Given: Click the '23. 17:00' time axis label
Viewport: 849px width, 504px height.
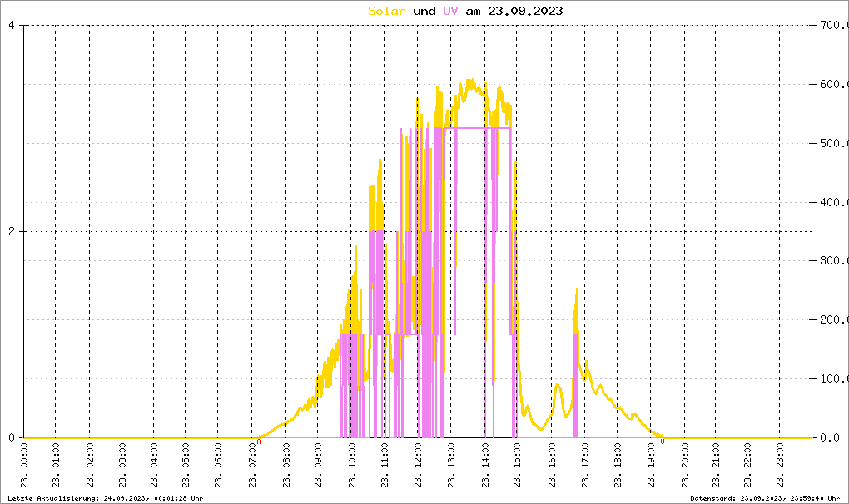Looking at the screenshot, I should pos(585,465).
